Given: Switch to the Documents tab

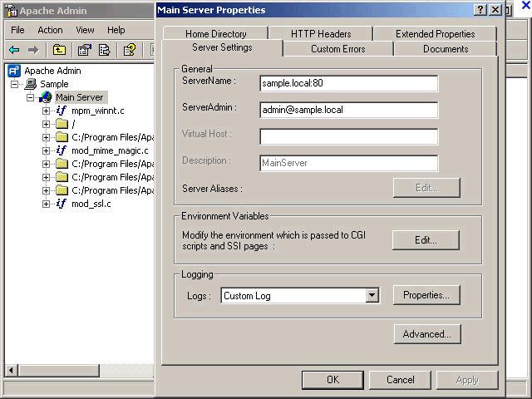Looking at the screenshot, I should 446,49.
